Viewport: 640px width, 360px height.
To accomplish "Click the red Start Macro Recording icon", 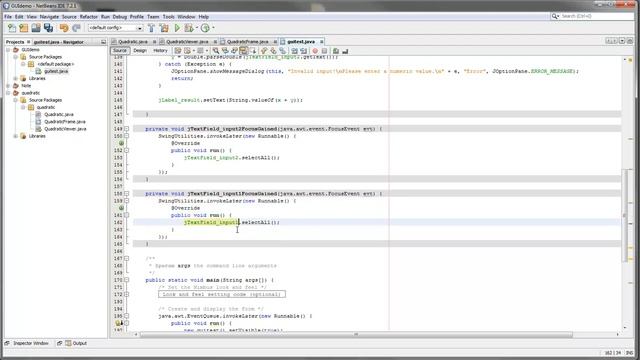I will (315, 51).
